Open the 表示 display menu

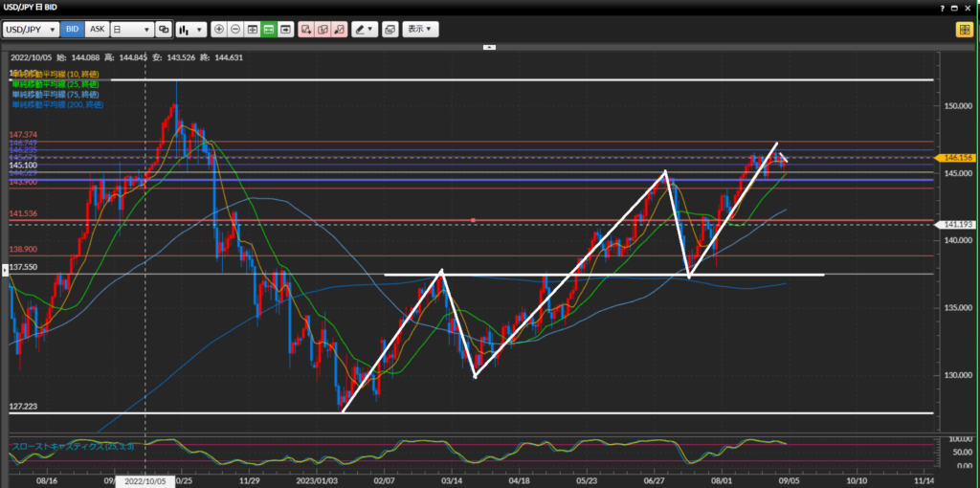coord(420,30)
